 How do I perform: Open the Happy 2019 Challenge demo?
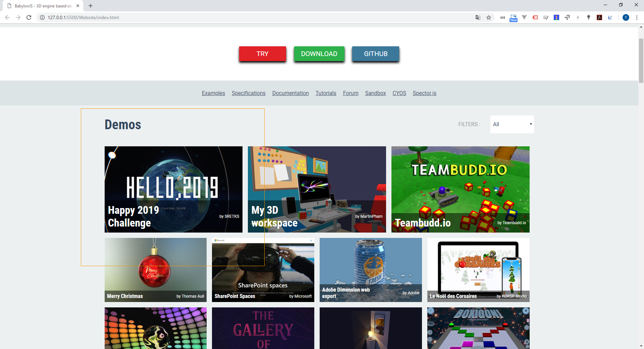[173, 189]
